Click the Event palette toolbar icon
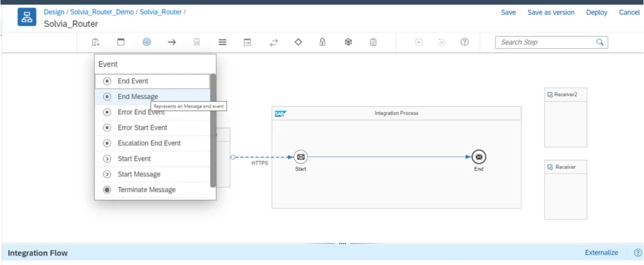Viewport: 644px width, 265px height. tap(147, 42)
